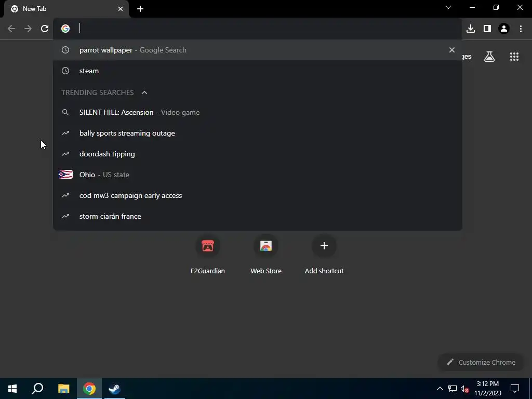Screen dimensions: 532x399
Task: Open a new tab with plus button
Action: (x=140, y=9)
